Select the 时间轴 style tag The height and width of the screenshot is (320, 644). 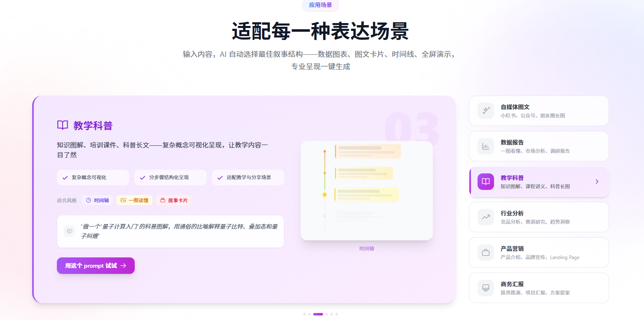coord(97,200)
